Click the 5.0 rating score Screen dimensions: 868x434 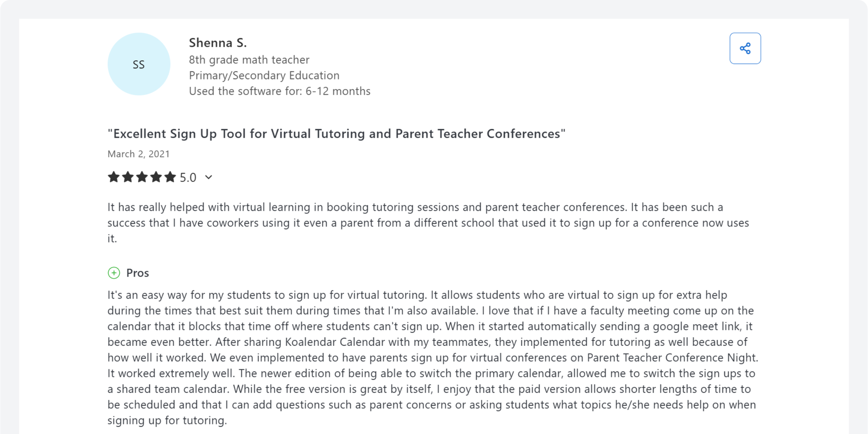coord(188,178)
